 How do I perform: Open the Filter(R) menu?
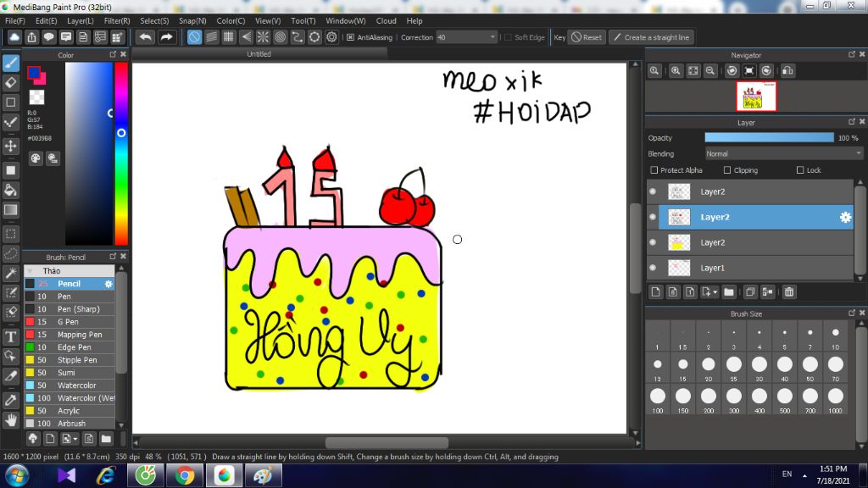point(117,20)
